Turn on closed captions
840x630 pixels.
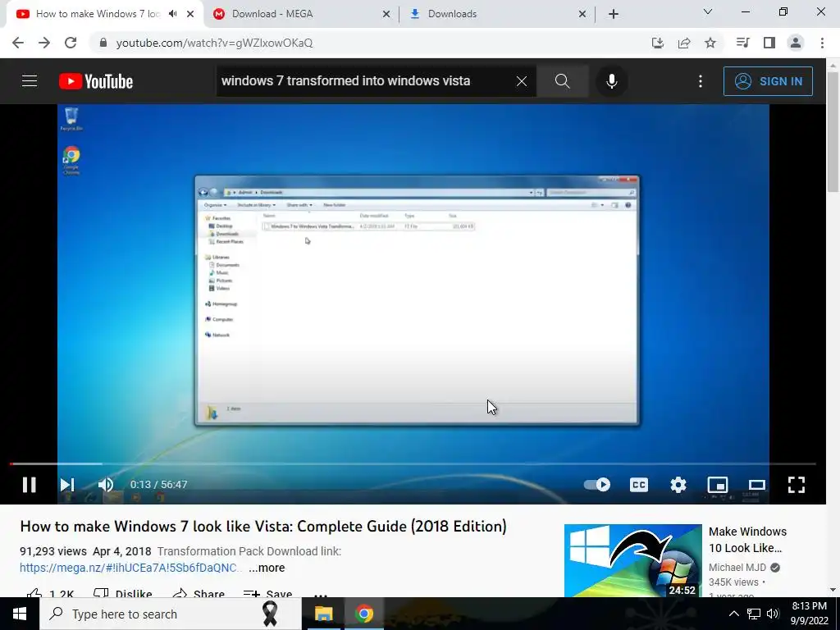(638, 485)
